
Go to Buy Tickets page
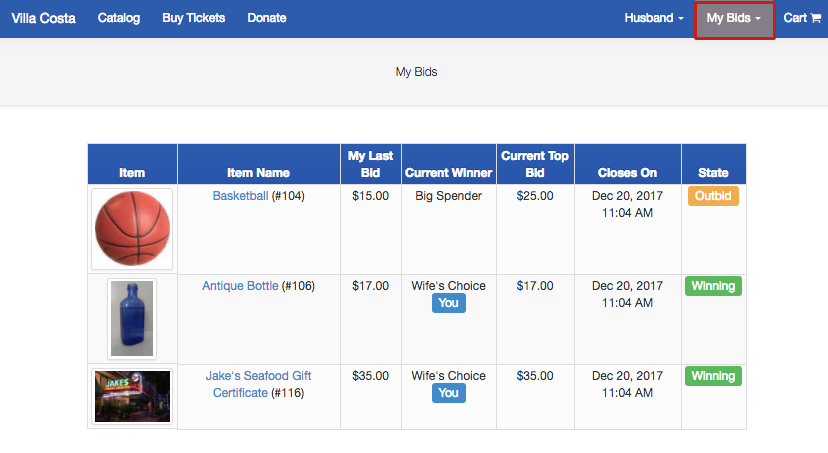(x=193, y=18)
